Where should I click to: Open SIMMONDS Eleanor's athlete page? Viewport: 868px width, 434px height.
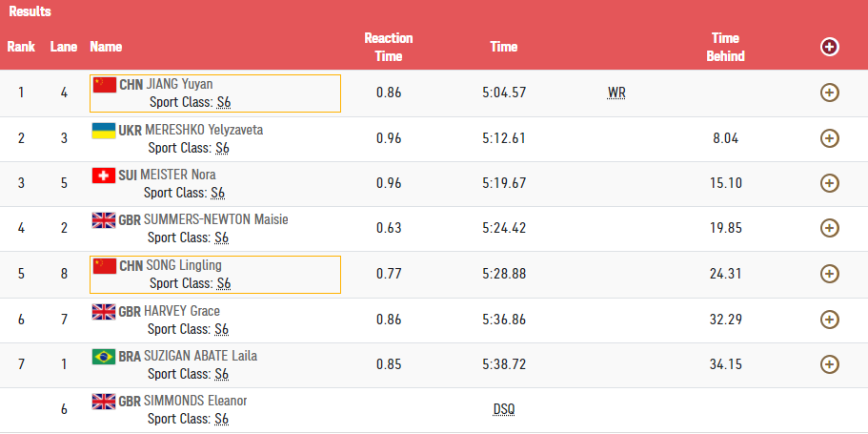(x=195, y=401)
